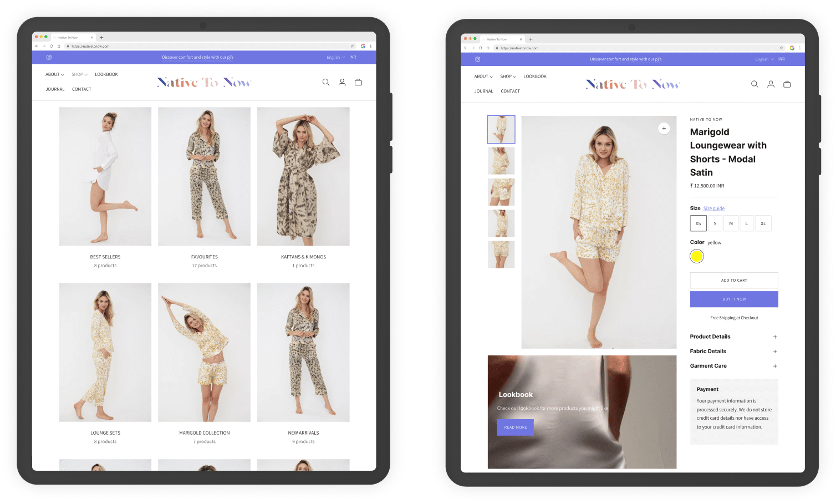Screen dimensions: 836x504
Task: Zoom product image with plus button
Action: [x=664, y=129]
